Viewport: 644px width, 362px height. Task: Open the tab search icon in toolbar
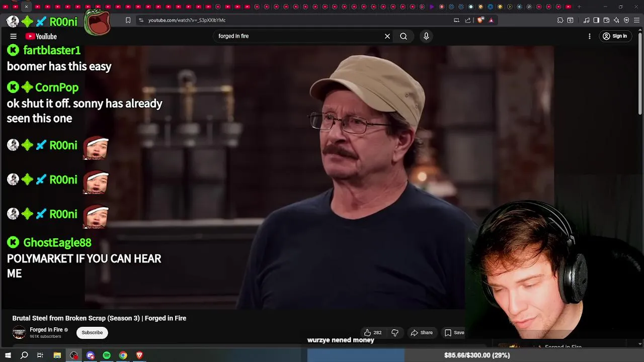(570, 20)
